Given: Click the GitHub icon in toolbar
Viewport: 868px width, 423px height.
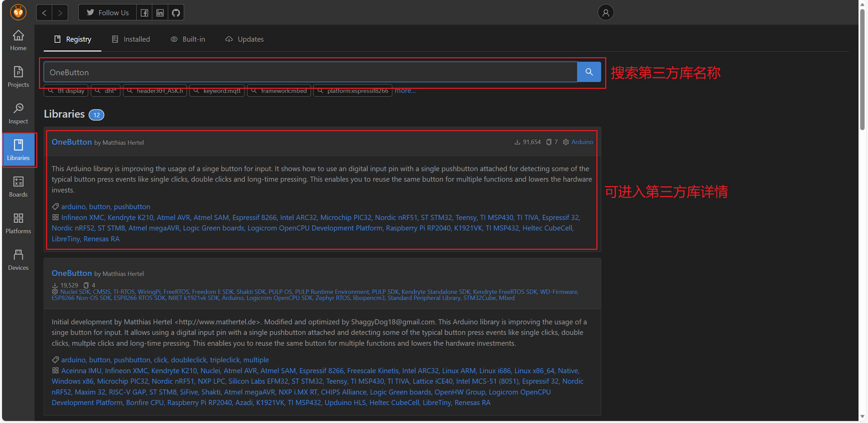Looking at the screenshot, I should [176, 13].
